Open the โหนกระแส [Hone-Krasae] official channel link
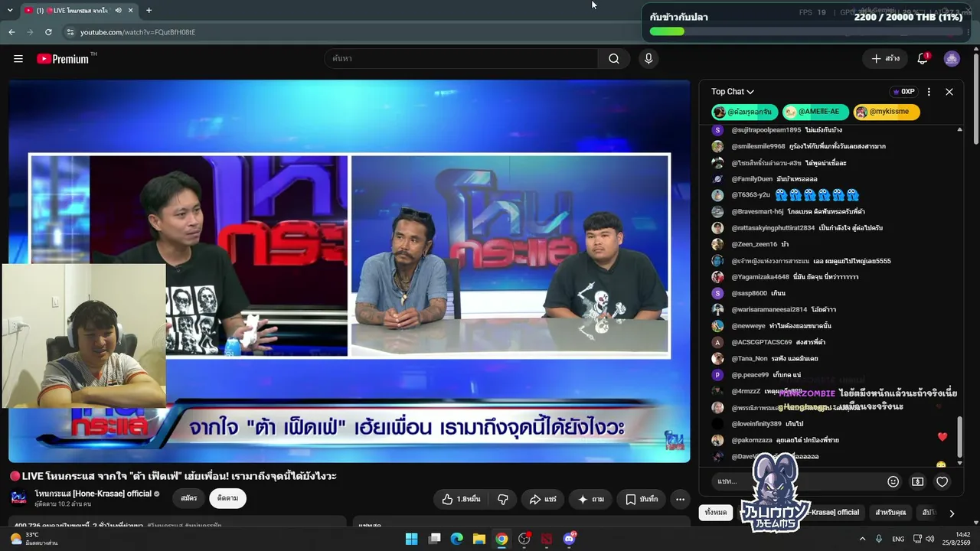Screen dimensions: 980x551 click(x=93, y=494)
